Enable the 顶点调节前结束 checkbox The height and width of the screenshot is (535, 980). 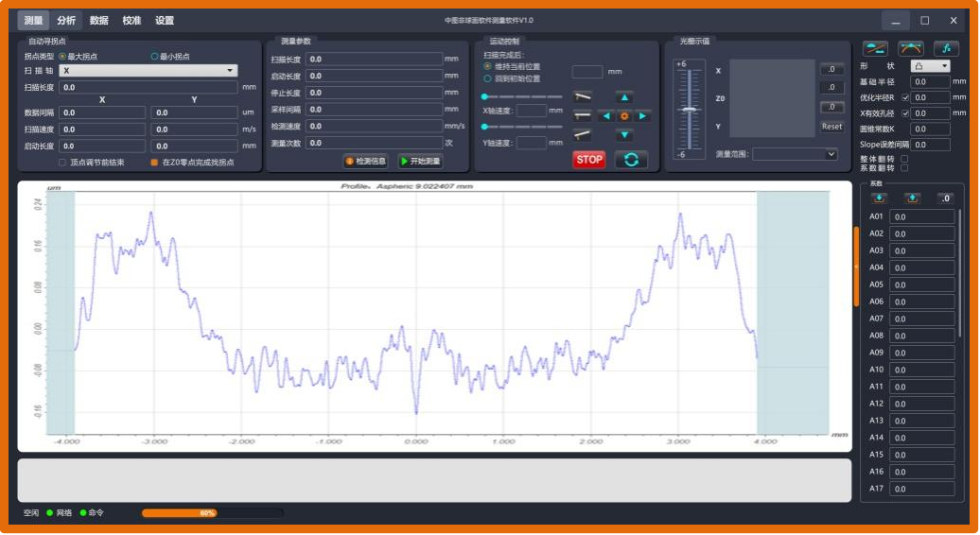coord(62,163)
